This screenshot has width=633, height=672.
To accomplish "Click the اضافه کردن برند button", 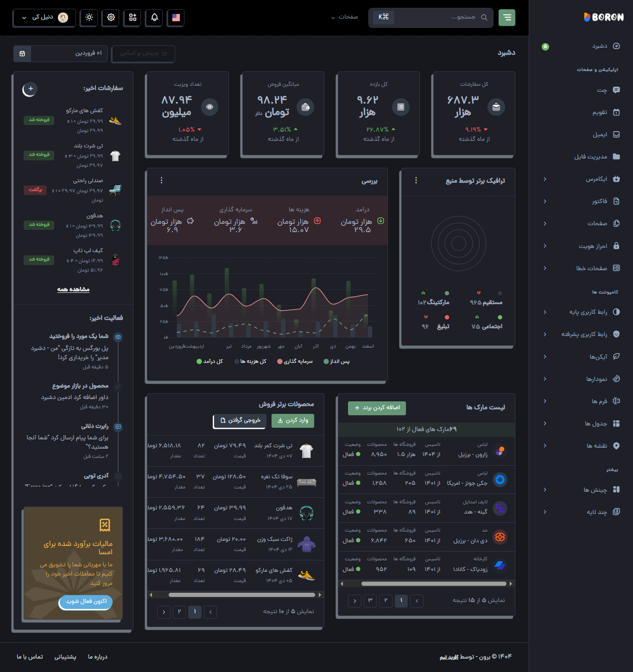I will coord(377,408).
